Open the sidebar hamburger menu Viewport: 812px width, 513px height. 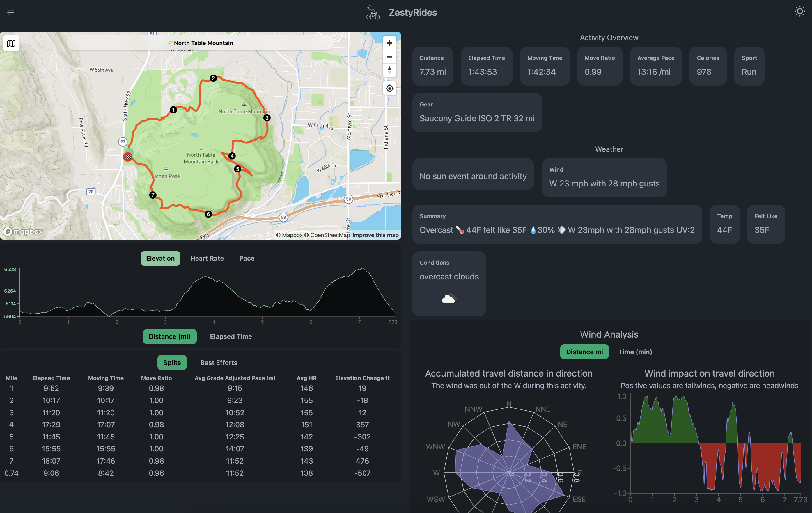click(x=11, y=12)
